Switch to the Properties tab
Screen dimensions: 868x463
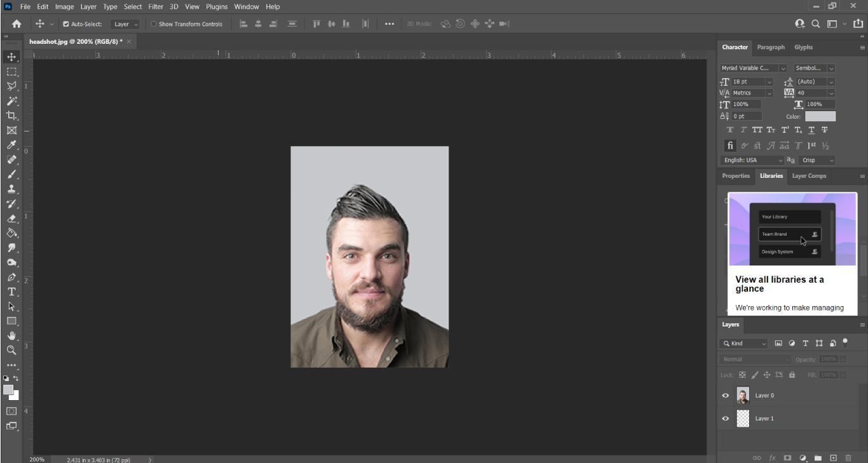pyautogui.click(x=736, y=176)
